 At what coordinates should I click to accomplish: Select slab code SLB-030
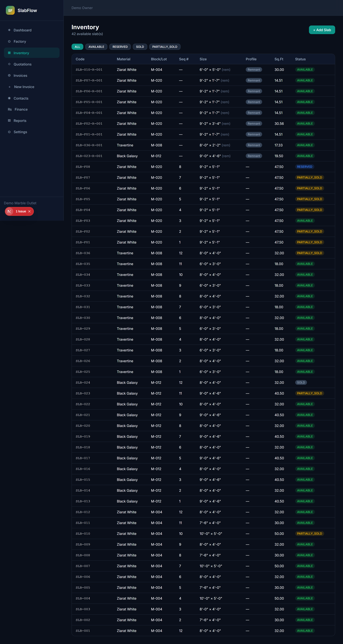coord(83,318)
